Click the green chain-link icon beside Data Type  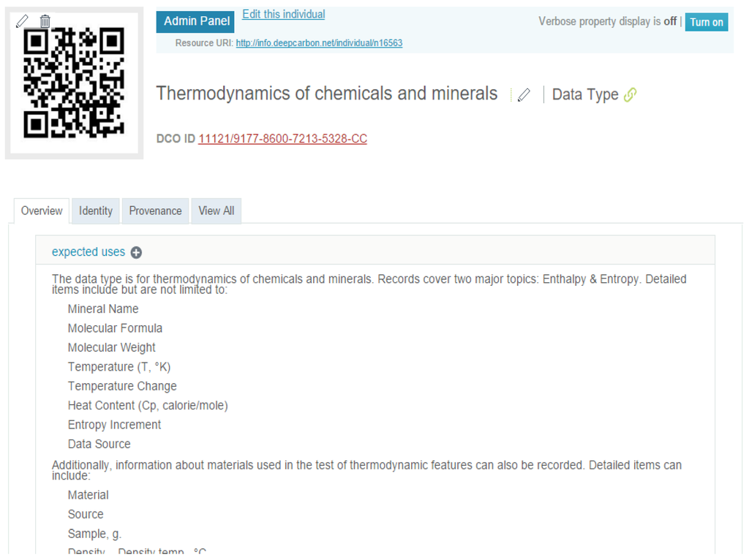630,95
